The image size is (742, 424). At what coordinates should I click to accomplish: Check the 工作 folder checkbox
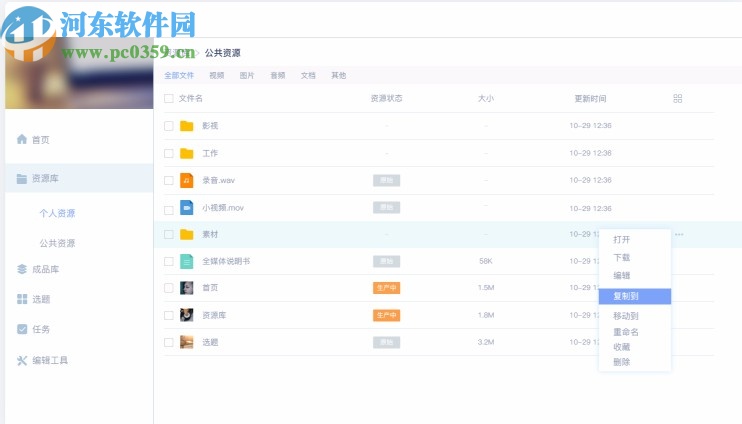click(x=168, y=153)
